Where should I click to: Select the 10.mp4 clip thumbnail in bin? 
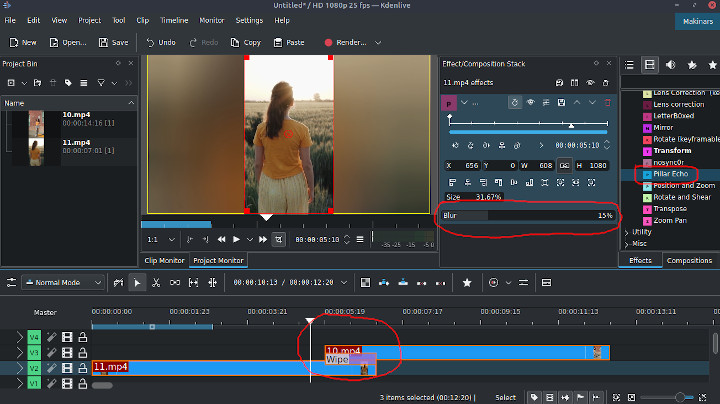coord(36,123)
